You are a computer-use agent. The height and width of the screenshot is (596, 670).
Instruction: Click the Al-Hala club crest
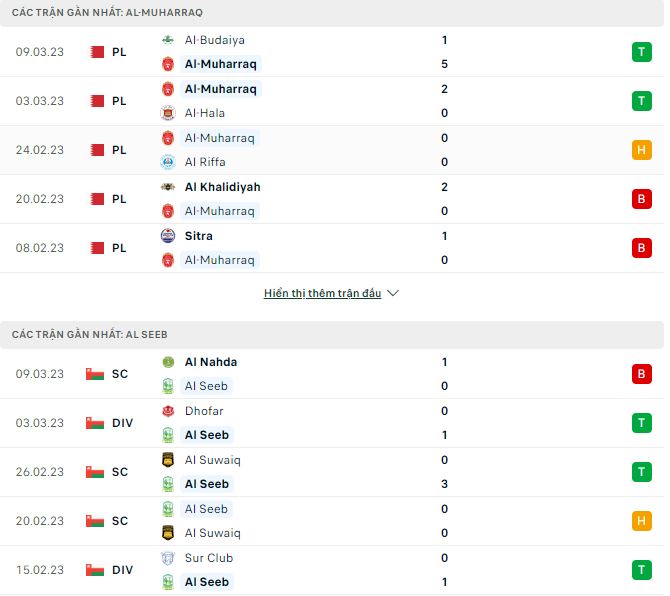[168, 113]
